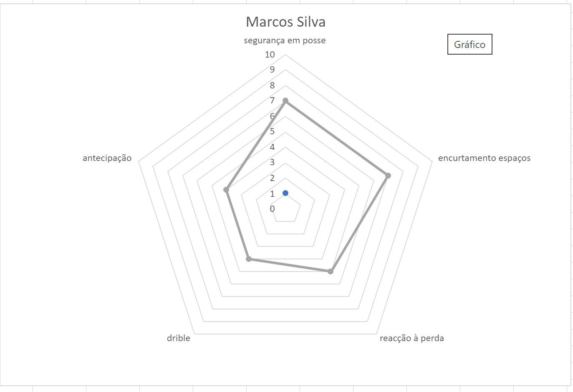Select the gray marker toward drible
Viewport: 573px width, 392px height.
click(x=249, y=259)
